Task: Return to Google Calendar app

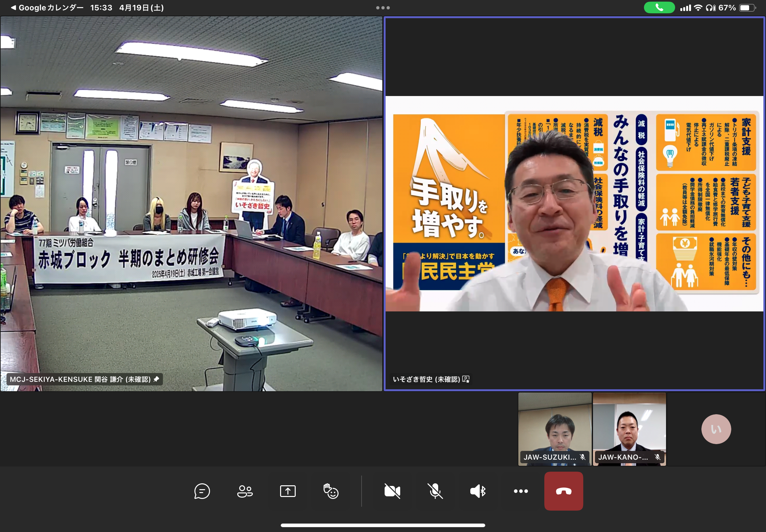Action: coord(47,8)
